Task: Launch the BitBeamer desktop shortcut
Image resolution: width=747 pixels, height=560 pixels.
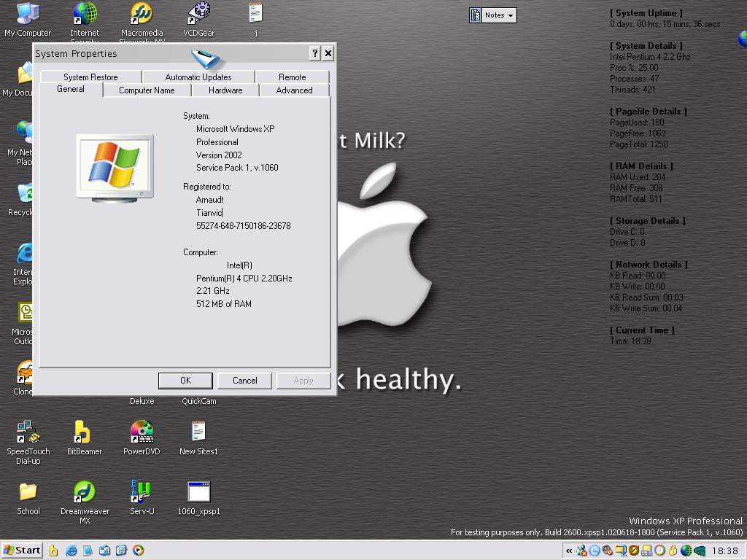Action: [83, 432]
